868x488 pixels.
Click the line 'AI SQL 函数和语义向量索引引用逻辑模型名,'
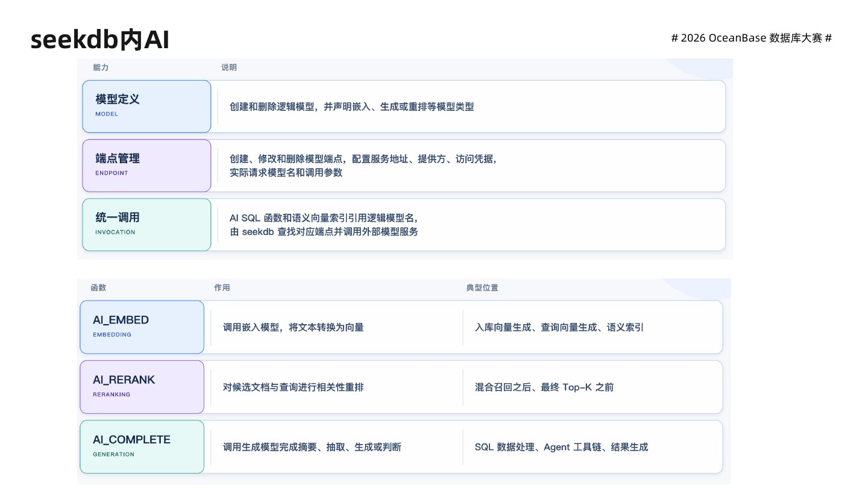point(324,218)
